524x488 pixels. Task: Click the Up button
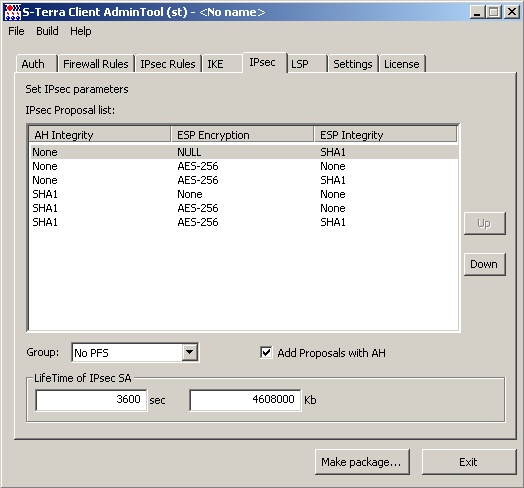(485, 223)
